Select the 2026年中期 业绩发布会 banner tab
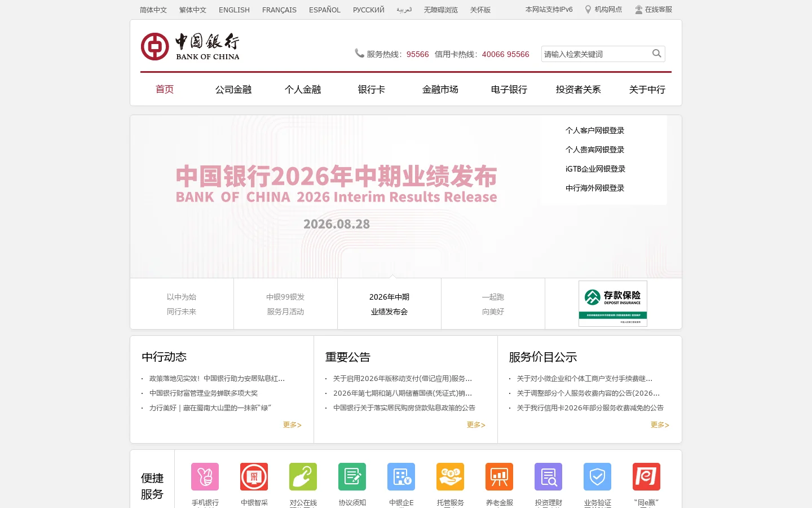Image resolution: width=812 pixels, height=508 pixels. coord(389,304)
